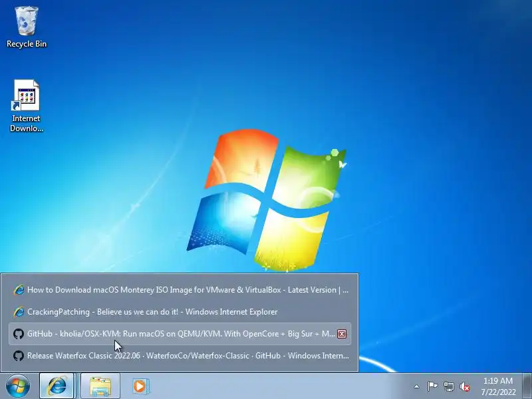Viewport: 532px width, 399px height.
Task: Click the Internet Explorer taskbar button
Action: pos(57,386)
